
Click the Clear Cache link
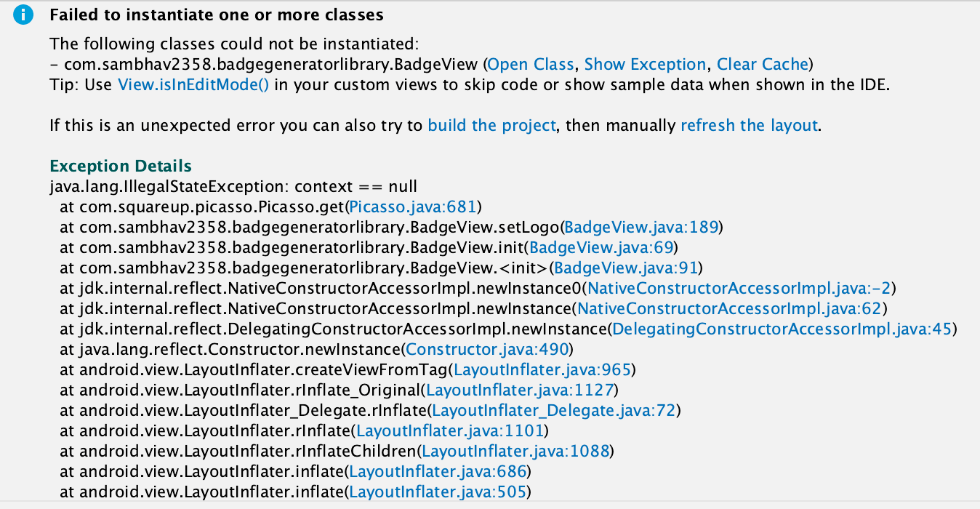(x=763, y=64)
